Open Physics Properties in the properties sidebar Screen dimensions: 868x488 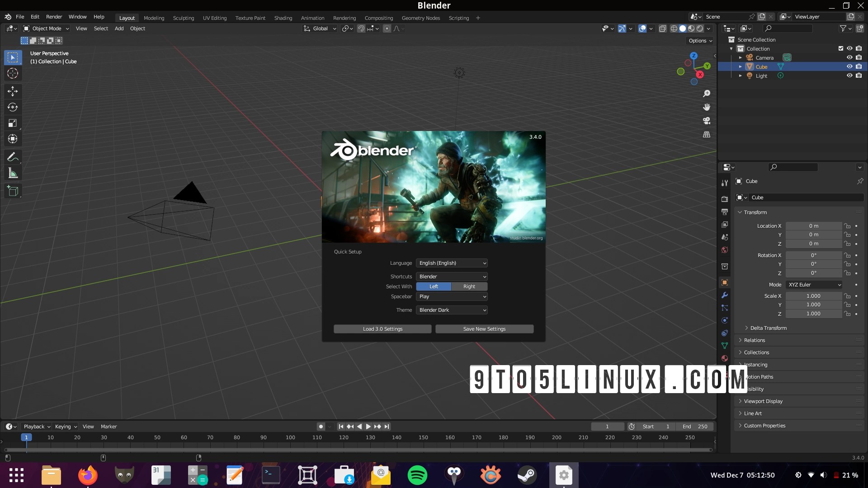pos(725,320)
